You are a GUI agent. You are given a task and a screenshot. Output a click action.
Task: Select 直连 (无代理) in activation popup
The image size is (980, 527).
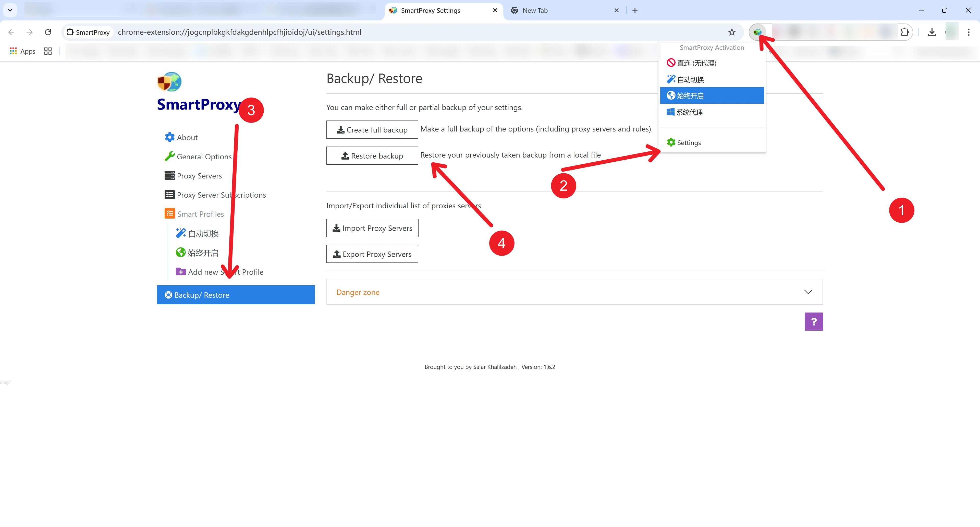712,63
